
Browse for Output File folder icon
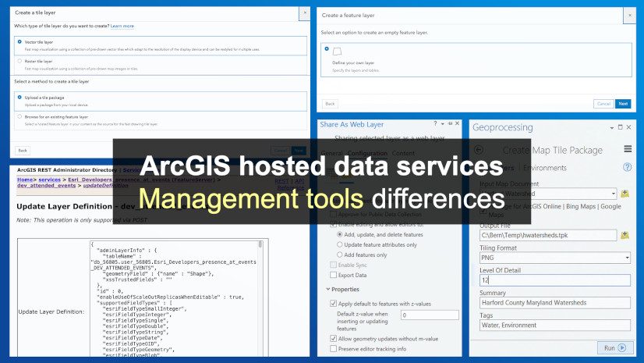625,235
